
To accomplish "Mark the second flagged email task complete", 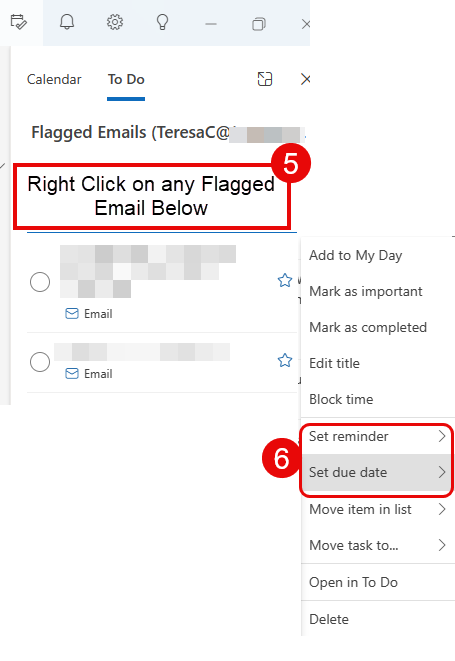I will click(x=40, y=362).
